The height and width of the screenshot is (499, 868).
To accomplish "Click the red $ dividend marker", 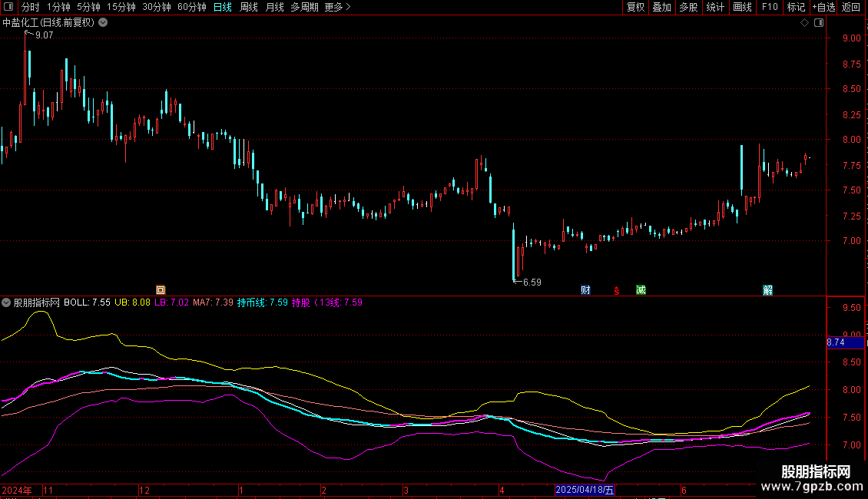I will [x=617, y=290].
